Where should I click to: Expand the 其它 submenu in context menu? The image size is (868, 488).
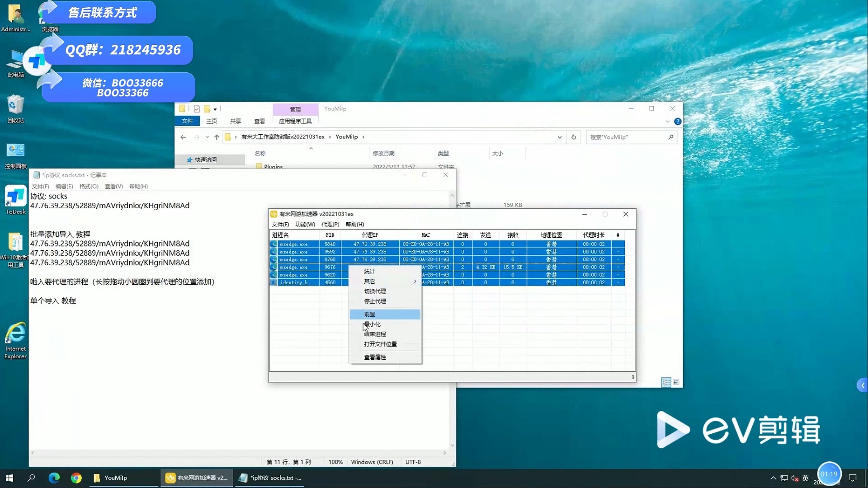point(385,282)
